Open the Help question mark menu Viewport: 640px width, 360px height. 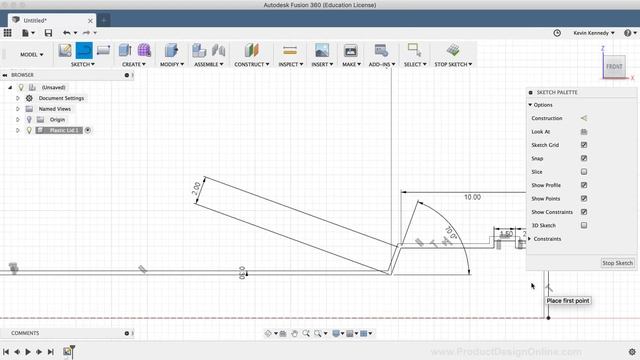(630, 33)
